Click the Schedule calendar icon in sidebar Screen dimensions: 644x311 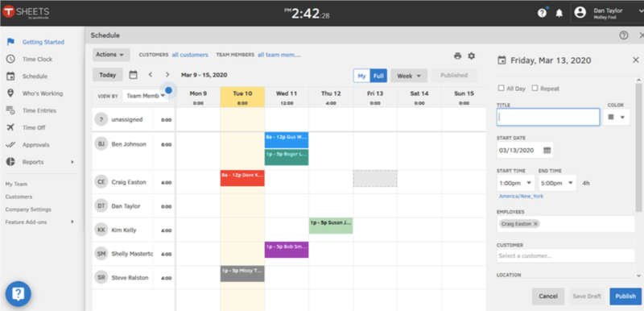[10, 77]
